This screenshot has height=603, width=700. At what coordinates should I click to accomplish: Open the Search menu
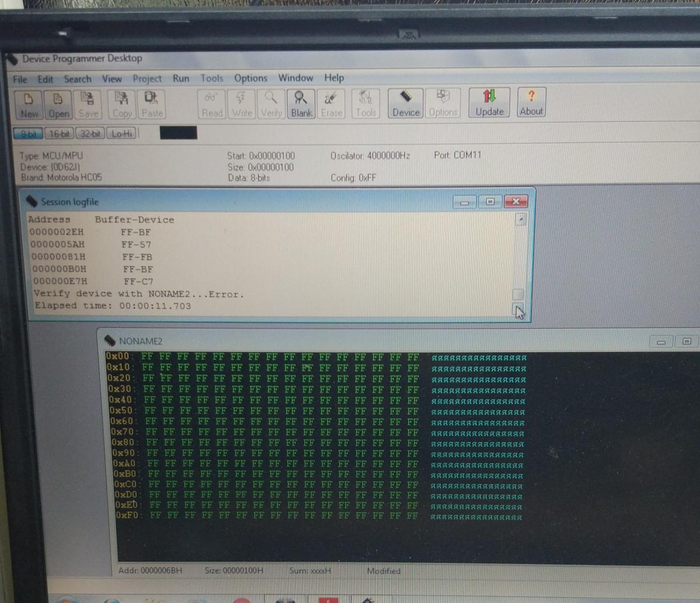pos(78,79)
